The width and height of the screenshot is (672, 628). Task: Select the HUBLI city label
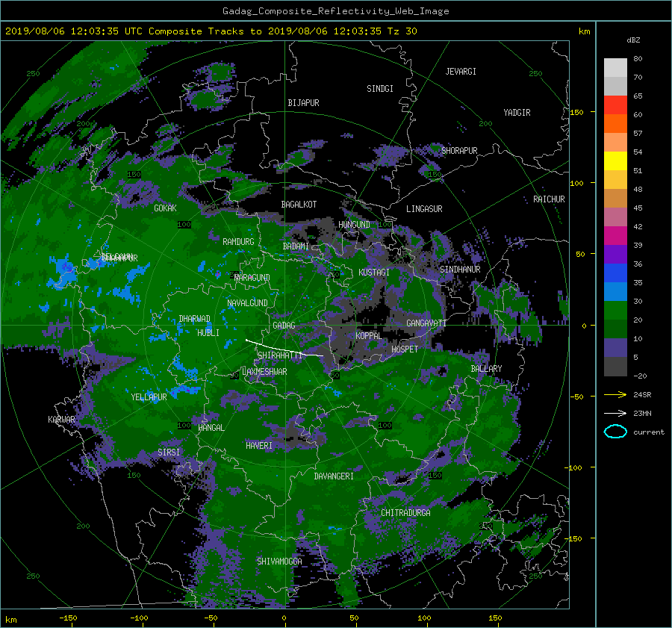tap(208, 333)
